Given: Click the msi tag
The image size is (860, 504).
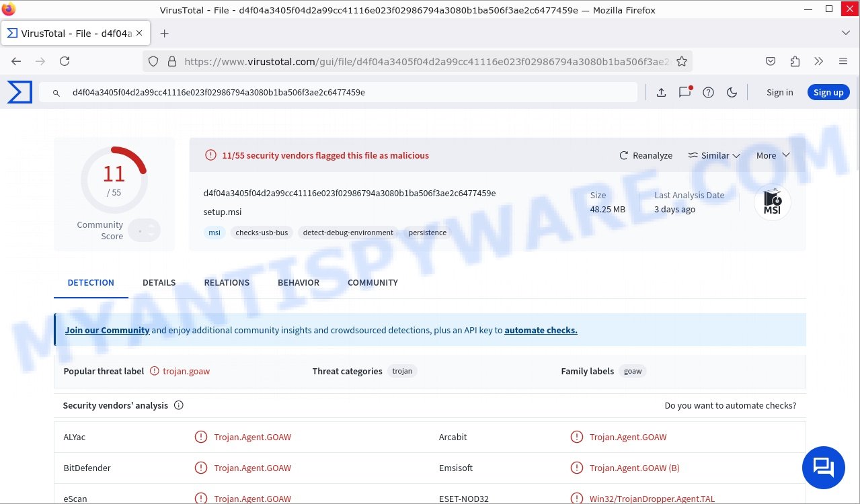Looking at the screenshot, I should pos(214,233).
